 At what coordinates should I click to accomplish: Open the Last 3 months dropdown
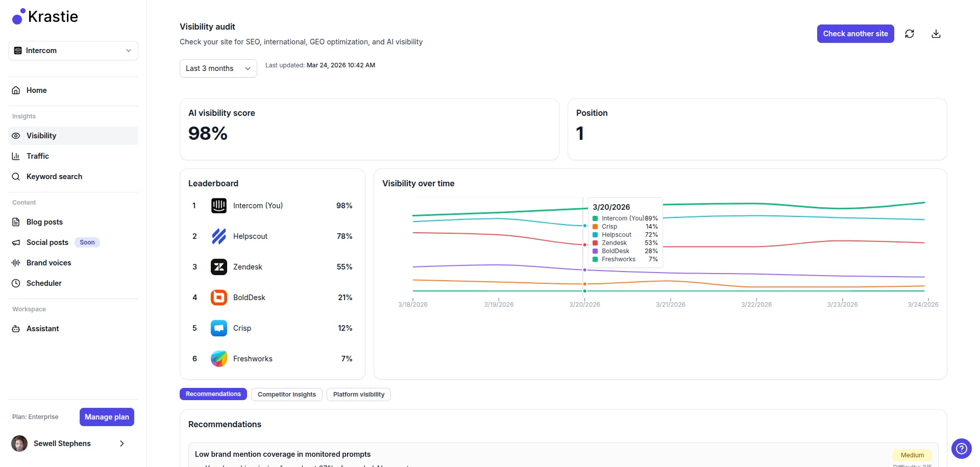click(x=218, y=68)
